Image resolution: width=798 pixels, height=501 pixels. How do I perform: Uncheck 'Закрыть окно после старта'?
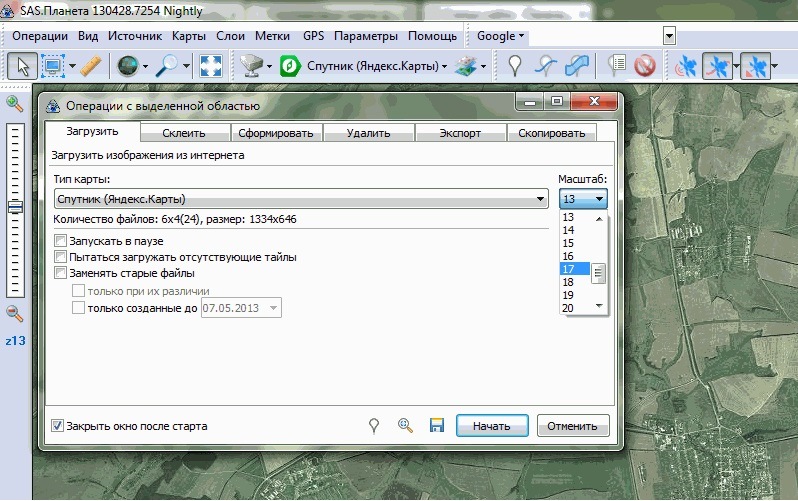click(x=58, y=426)
